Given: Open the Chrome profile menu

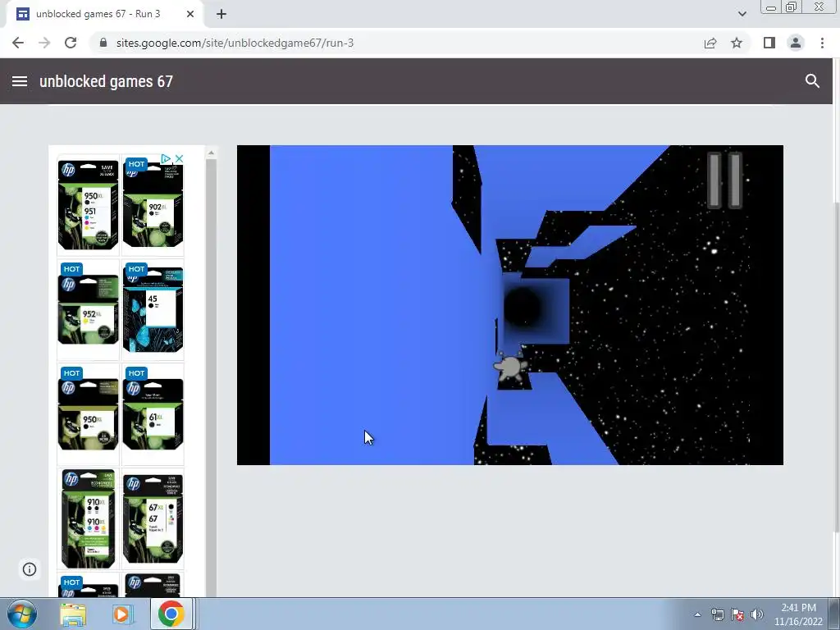Looking at the screenshot, I should pos(796,43).
